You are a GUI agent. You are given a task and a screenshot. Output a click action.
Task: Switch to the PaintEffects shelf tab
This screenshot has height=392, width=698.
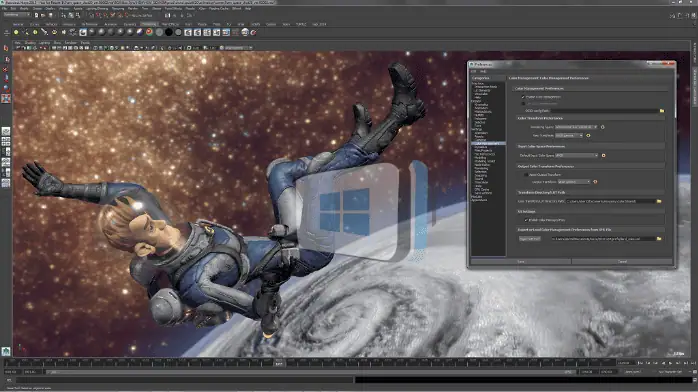coord(170,24)
